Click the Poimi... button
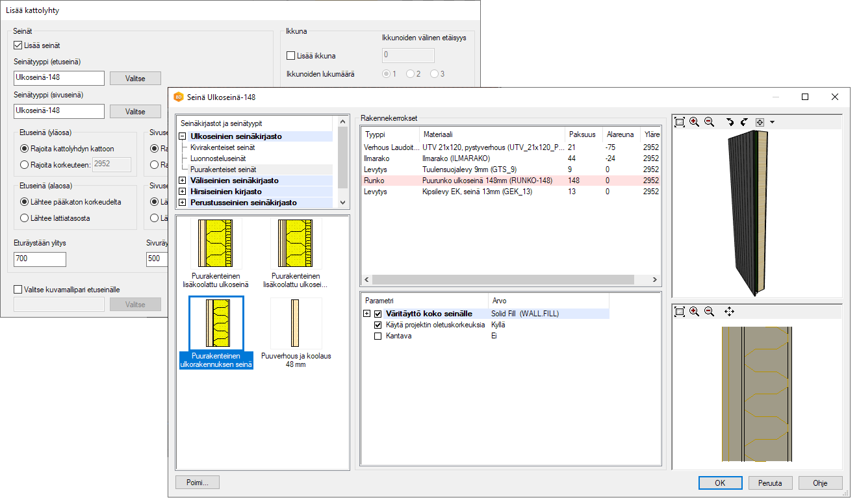Image resolution: width=859 pixels, height=504 pixels. 198,483
